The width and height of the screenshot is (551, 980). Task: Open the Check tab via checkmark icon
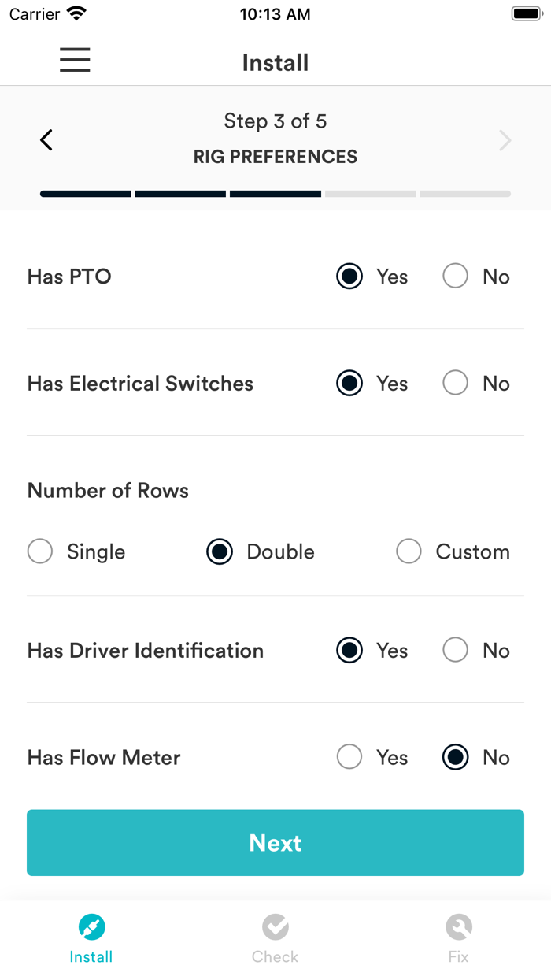[x=275, y=926]
